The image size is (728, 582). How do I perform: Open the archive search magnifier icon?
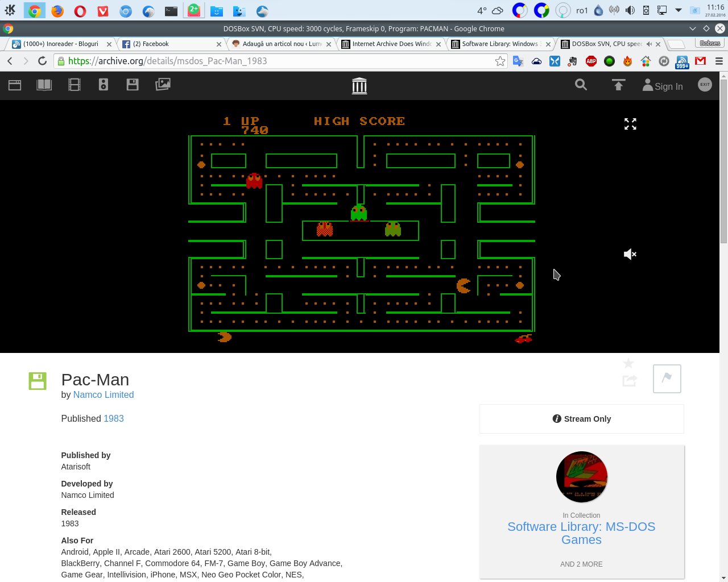click(x=581, y=85)
